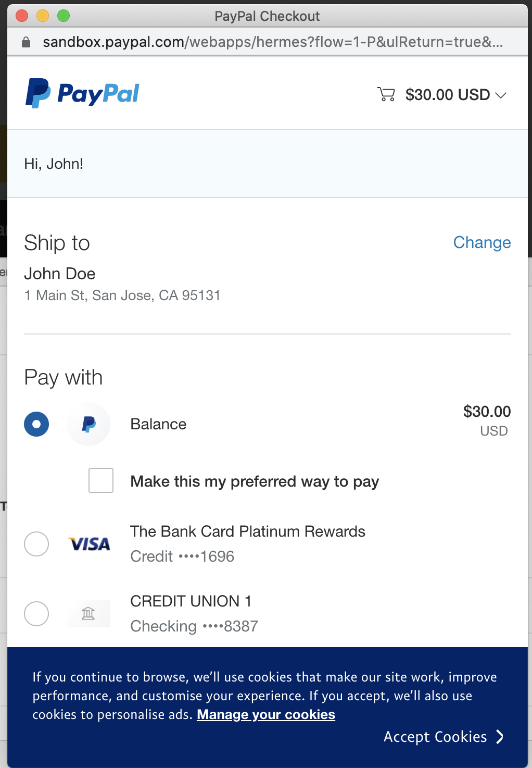Click the PayPal logo
532x768 pixels.
(x=83, y=94)
